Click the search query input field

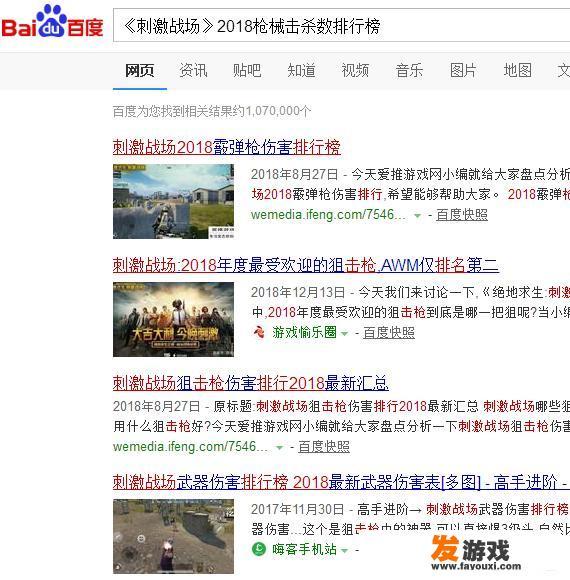[x=341, y=26]
